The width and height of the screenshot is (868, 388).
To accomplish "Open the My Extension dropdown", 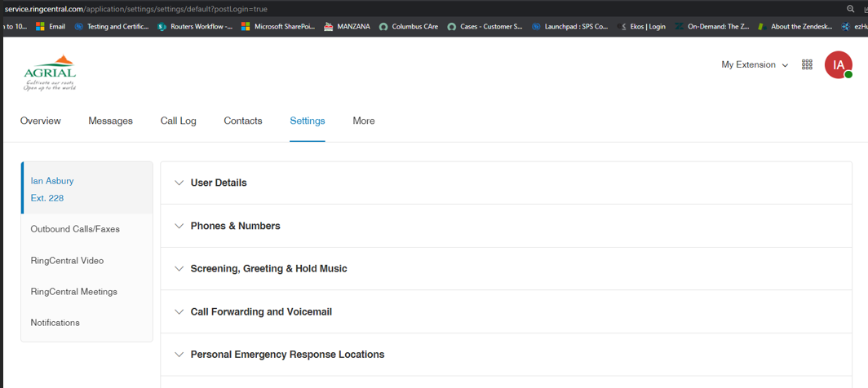I will [755, 64].
